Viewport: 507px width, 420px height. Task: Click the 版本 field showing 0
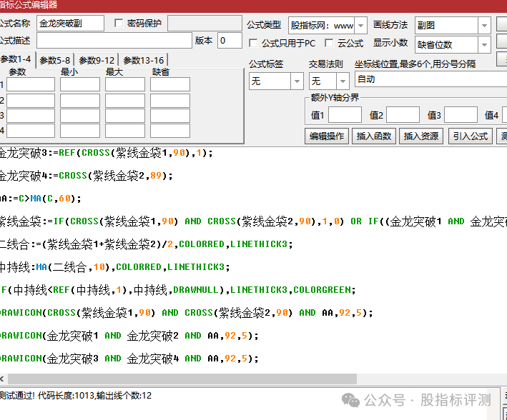tap(230, 41)
